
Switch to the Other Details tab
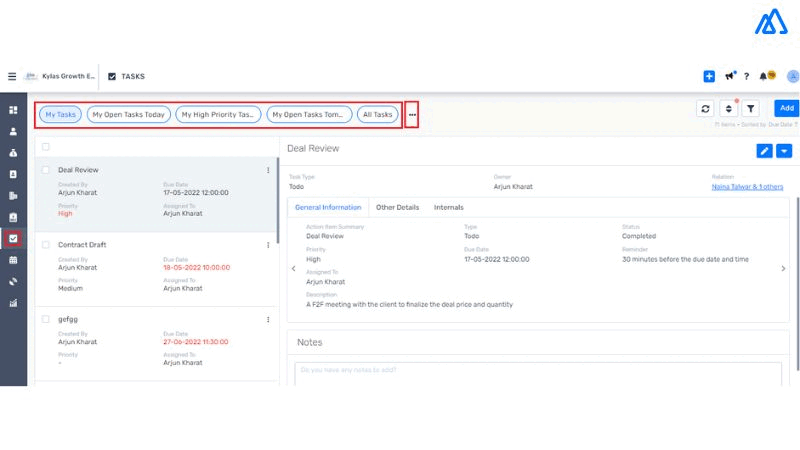(397, 207)
